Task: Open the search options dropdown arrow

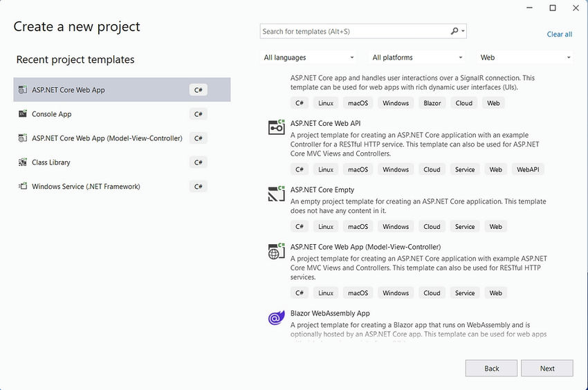Action: pos(463,31)
